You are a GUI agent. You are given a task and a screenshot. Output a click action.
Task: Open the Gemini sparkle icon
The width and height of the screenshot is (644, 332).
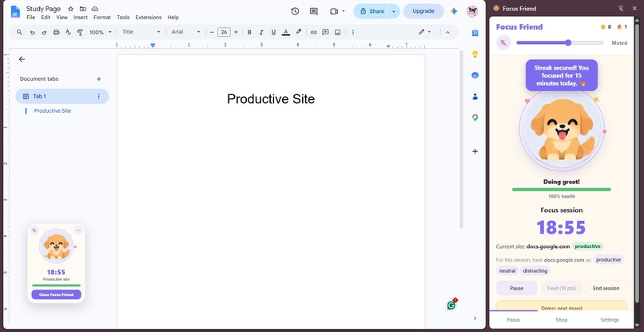click(454, 11)
